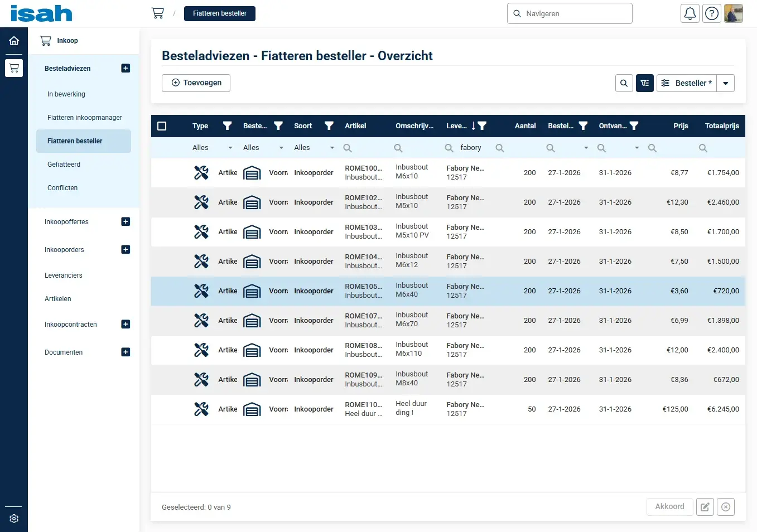
Task: Open the Fiatteren inkoopmanager menu item
Action: 84,118
